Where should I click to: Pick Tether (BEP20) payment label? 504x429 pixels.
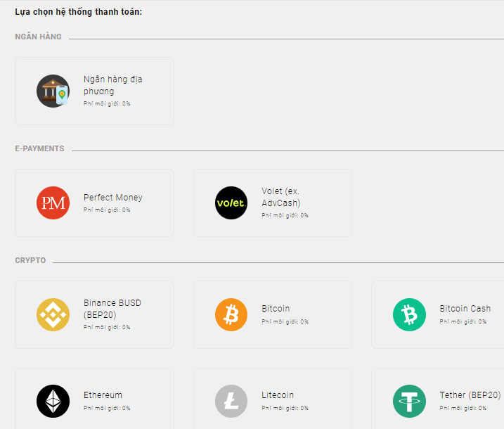(470, 395)
